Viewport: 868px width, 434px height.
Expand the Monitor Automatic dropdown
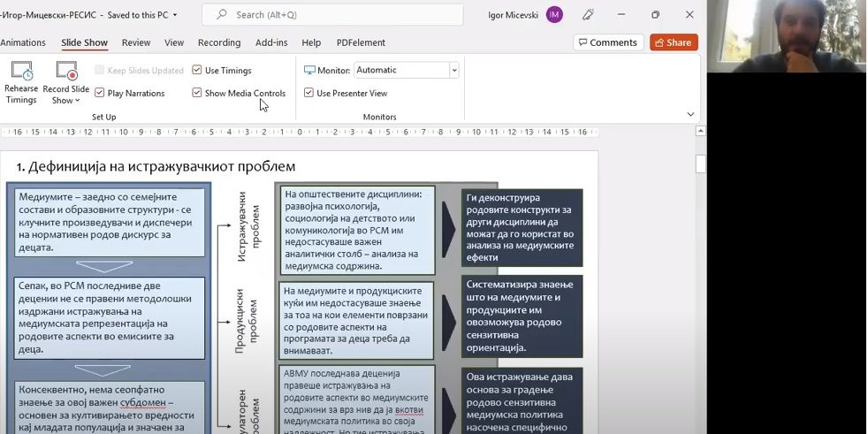tap(454, 70)
